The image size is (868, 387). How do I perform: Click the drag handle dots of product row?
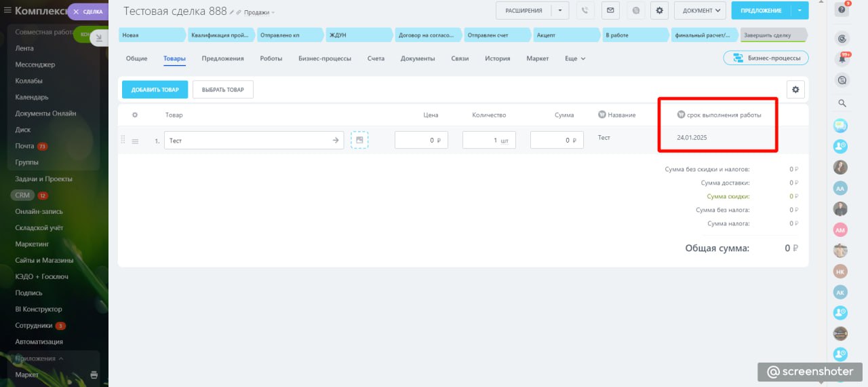[123, 140]
